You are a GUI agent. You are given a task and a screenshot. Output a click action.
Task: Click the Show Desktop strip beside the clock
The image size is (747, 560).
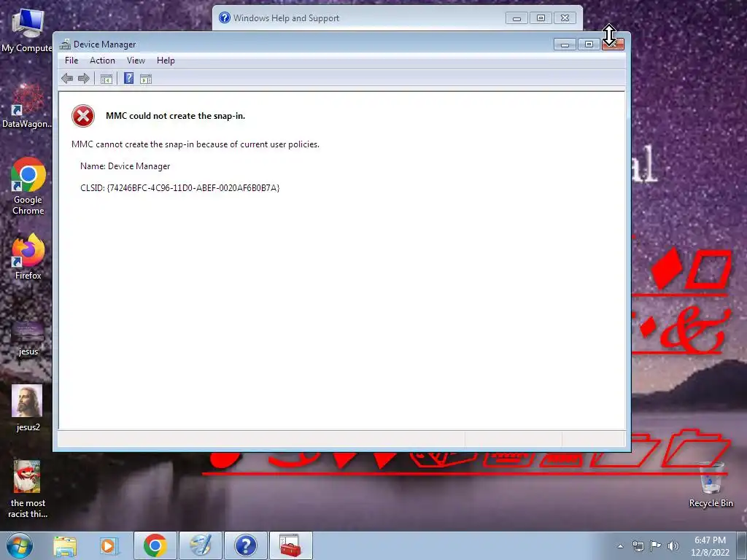[x=742, y=545]
